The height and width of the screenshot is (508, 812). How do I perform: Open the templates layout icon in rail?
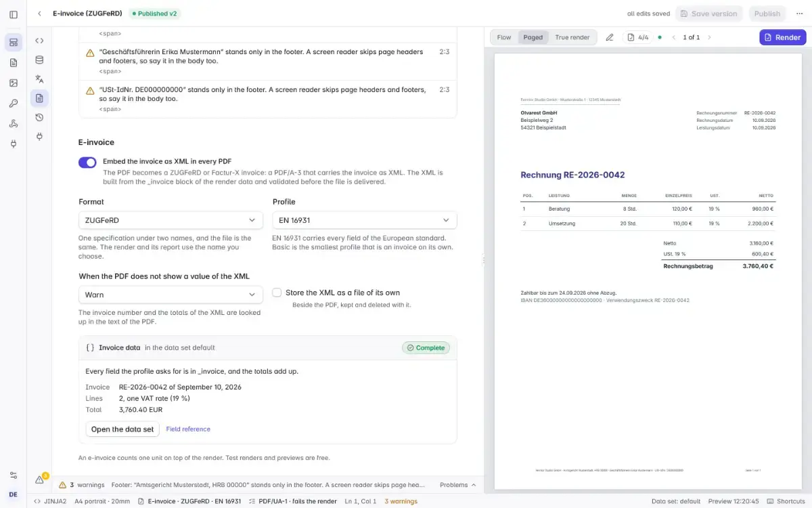pyautogui.click(x=14, y=43)
